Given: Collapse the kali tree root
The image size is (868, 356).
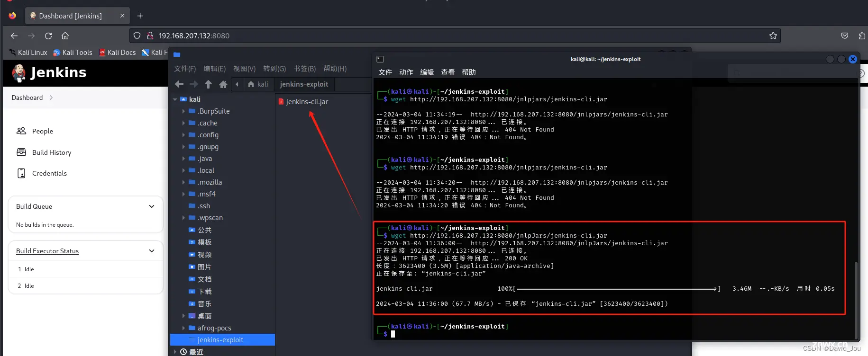Looking at the screenshot, I should 175,99.
